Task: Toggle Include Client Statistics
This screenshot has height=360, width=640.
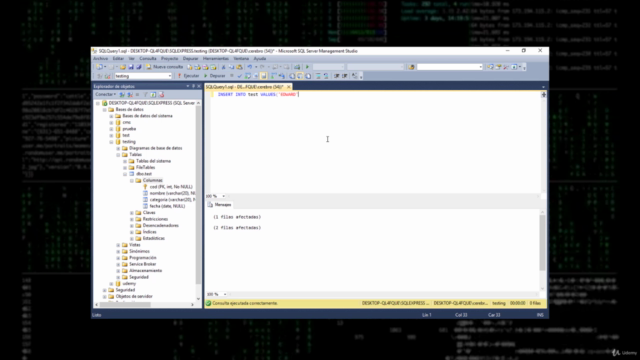Action: pyautogui.click(x=282, y=76)
